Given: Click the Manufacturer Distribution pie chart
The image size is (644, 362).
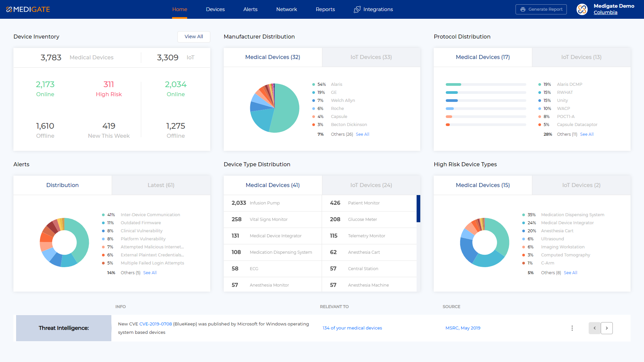Looking at the screenshot, I should [275, 108].
